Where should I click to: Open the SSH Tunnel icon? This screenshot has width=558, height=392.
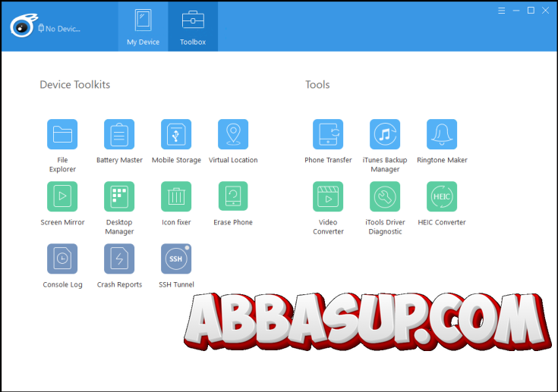pyautogui.click(x=176, y=259)
